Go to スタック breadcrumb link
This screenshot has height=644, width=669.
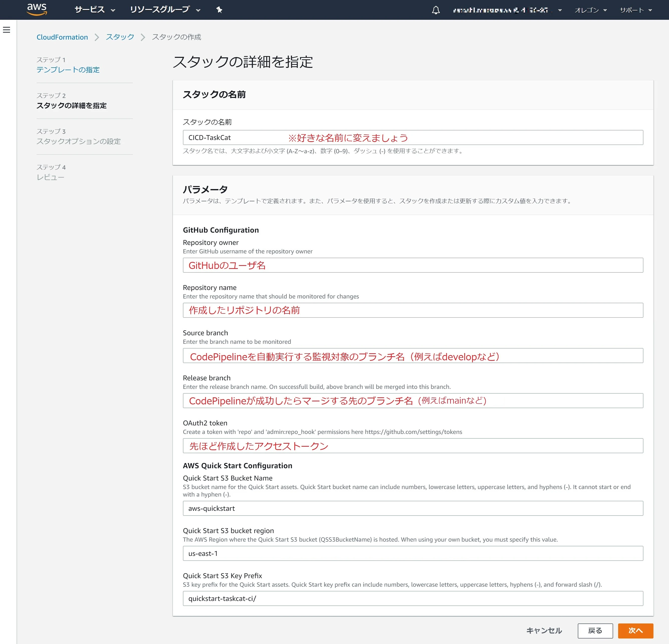point(120,37)
